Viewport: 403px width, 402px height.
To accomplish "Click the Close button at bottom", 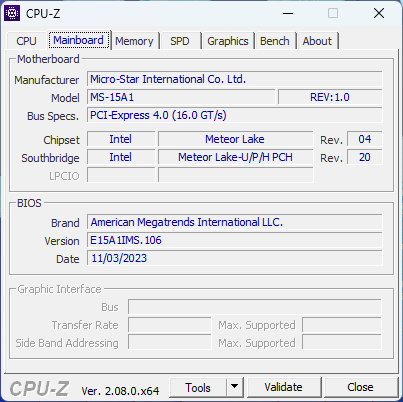I will point(360,387).
